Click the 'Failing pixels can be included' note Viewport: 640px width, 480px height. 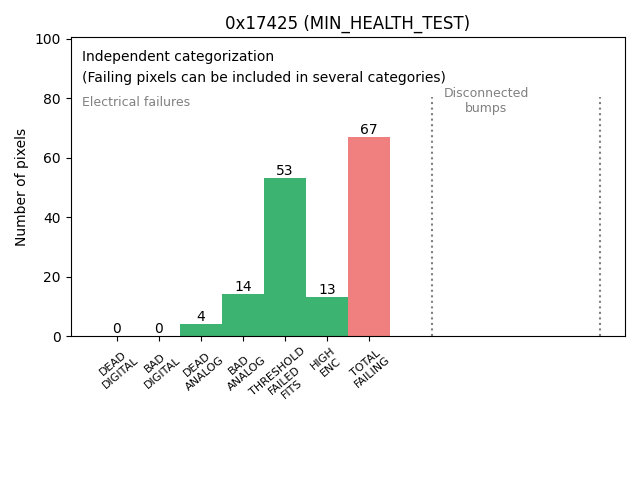pos(264,77)
